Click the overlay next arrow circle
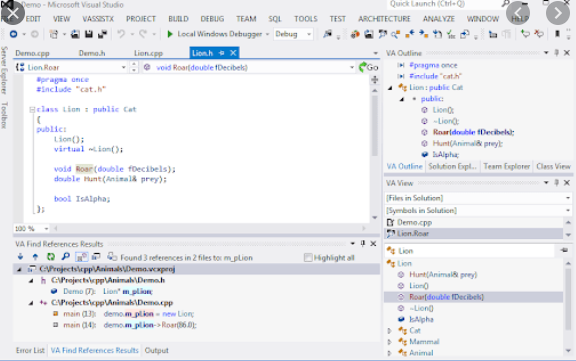The image size is (576, 361). coord(558,13)
